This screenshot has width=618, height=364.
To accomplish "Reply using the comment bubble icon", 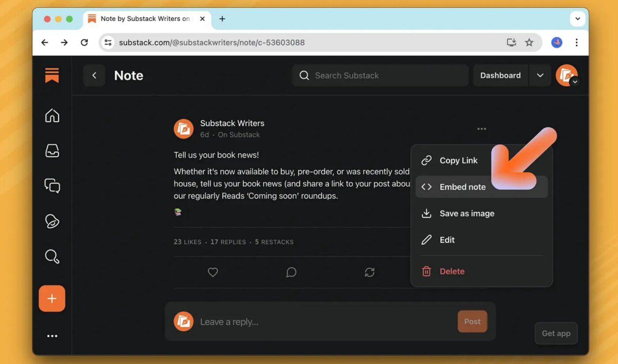I will [x=291, y=272].
